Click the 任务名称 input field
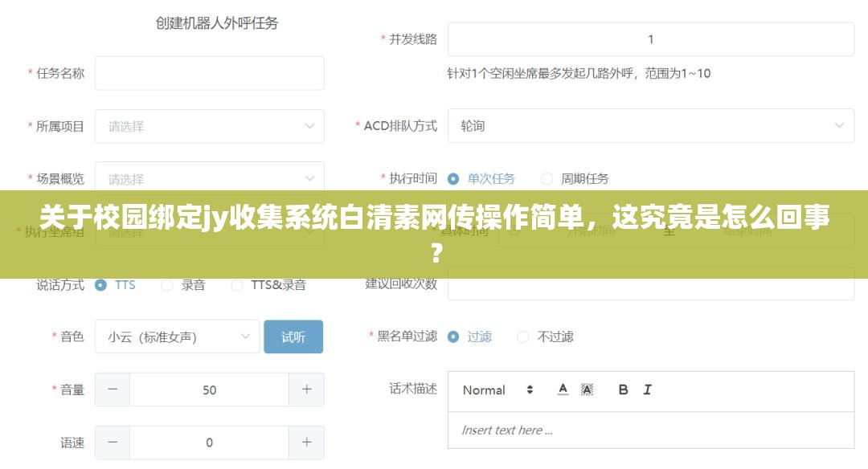The width and height of the screenshot is (868, 469). point(209,73)
